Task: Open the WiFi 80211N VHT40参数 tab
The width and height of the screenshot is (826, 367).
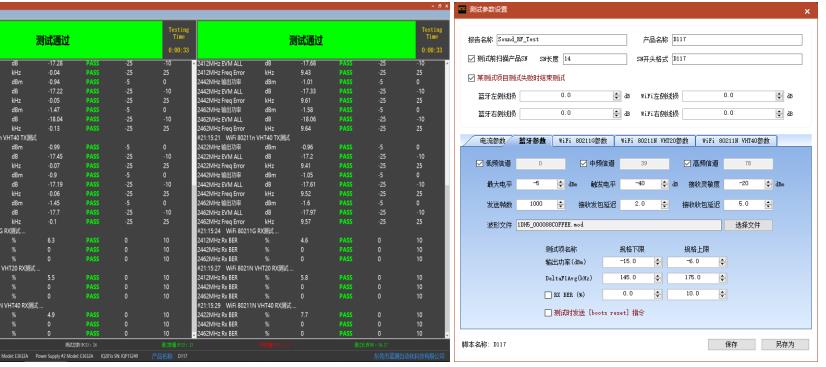Action: 736,141
